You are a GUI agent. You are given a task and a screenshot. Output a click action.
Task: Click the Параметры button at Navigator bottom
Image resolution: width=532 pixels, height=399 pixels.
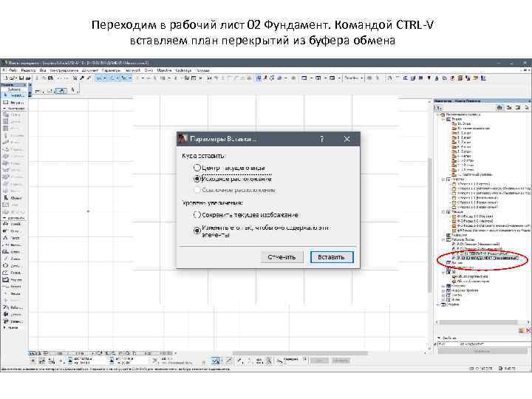coord(482,351)
